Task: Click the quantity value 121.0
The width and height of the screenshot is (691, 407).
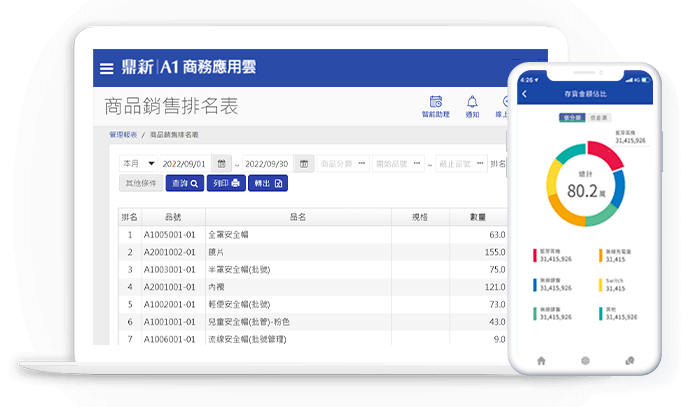Action: 495,287
